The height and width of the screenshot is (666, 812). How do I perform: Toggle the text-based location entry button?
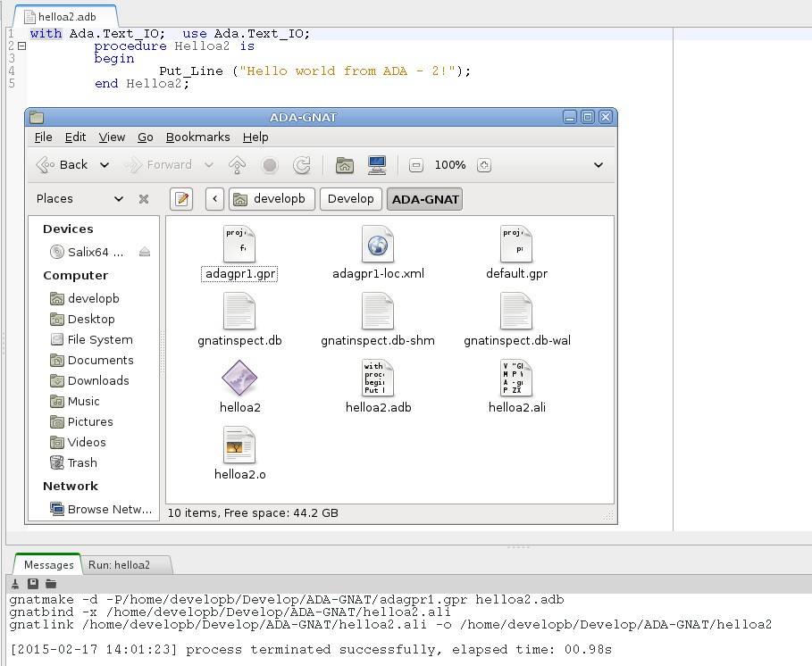[x=181, y=199]
